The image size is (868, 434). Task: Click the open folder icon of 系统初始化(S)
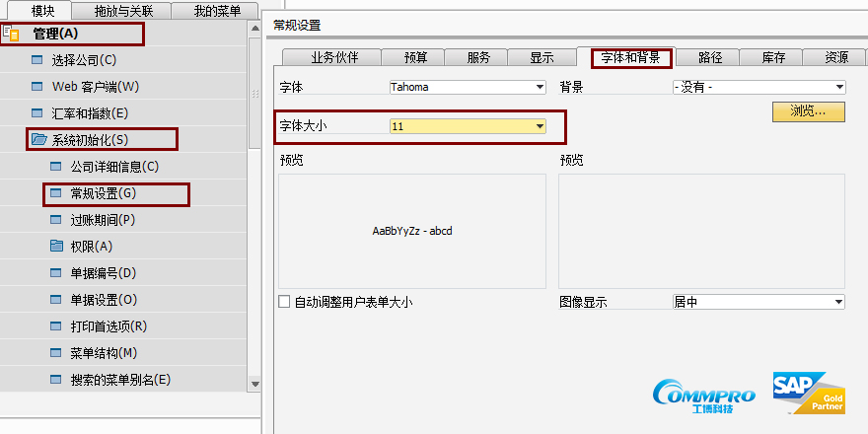pos(38,140)
